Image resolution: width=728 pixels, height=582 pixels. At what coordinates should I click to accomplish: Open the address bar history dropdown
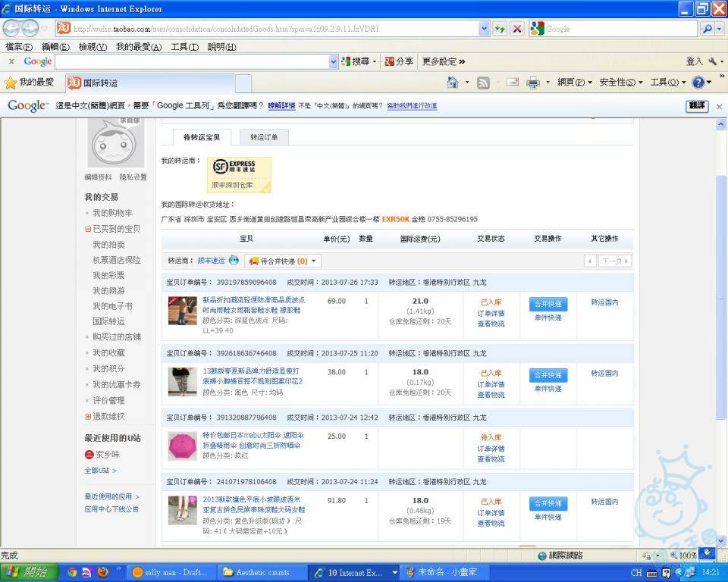tap(485, 29)
